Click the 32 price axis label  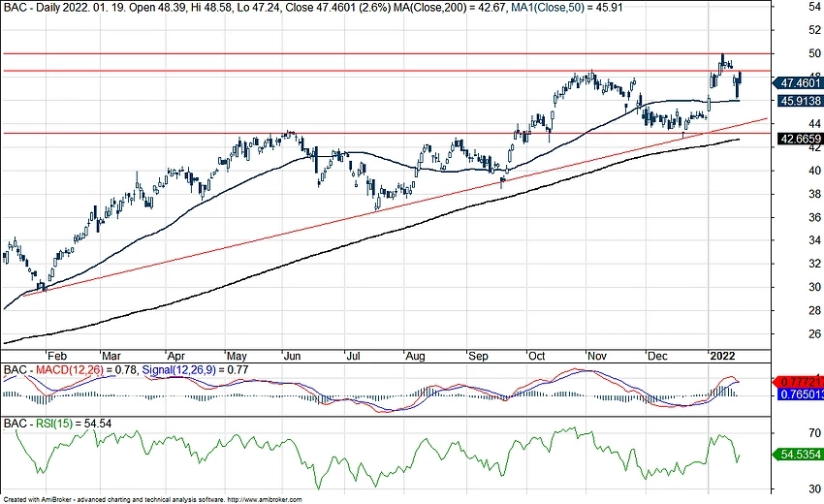814,264
